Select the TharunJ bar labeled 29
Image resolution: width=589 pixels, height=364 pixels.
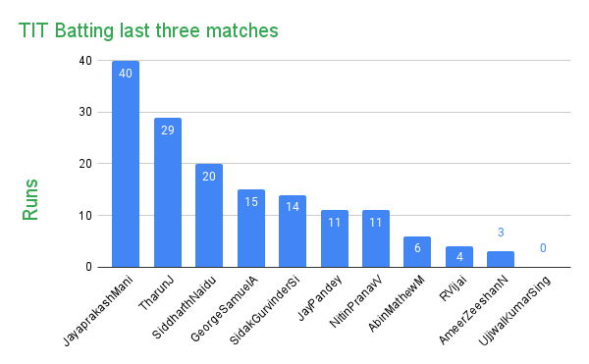point(168,192)
